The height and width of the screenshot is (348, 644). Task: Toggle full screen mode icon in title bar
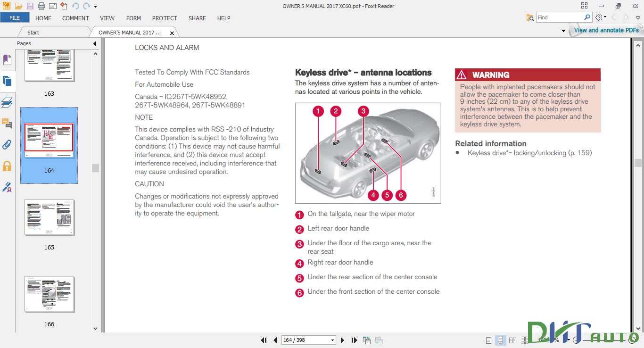pyautogui.click(x=585, y=6)
